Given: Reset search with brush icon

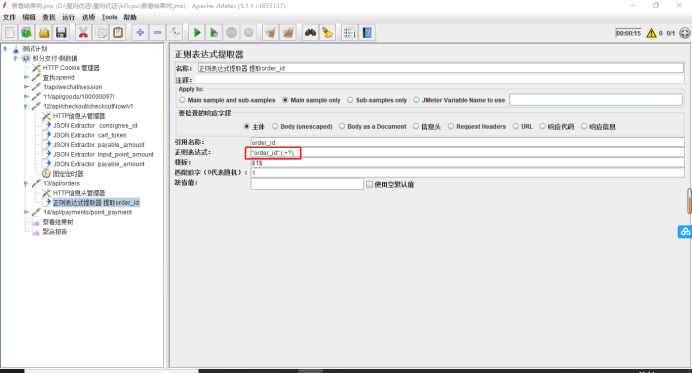Looking at the screenshot, I should coord(327,33).
